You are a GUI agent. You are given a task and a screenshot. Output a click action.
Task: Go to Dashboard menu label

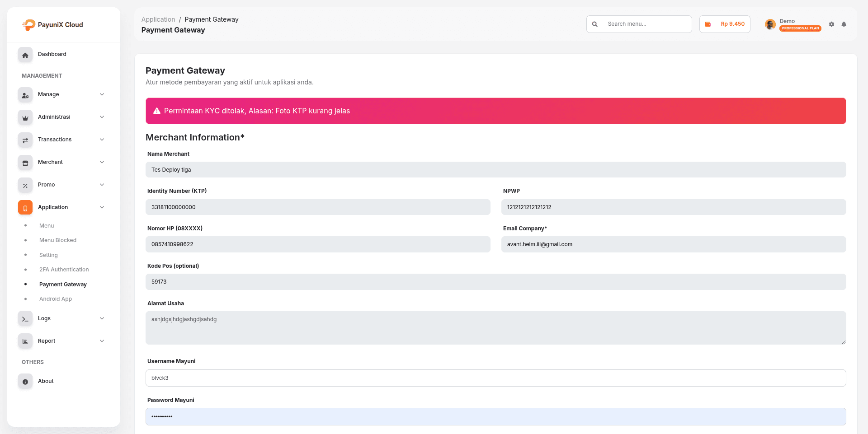tap(52, 54)
